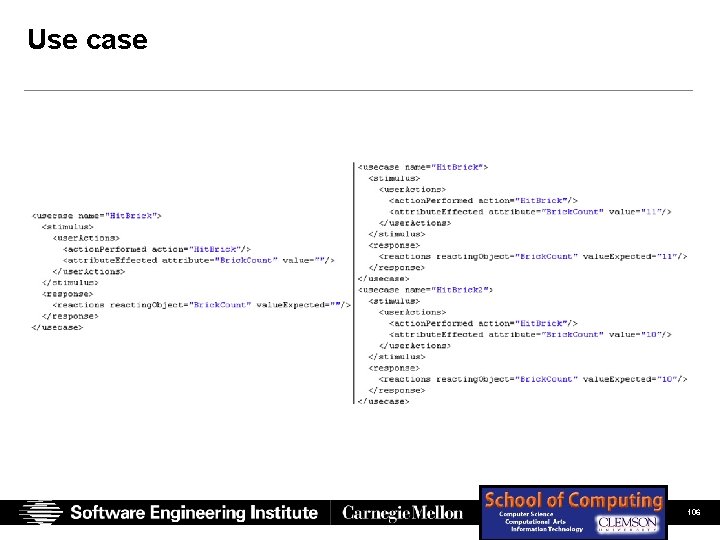Click the "Carnegie Mellon" wordmark in the footer

402,513
